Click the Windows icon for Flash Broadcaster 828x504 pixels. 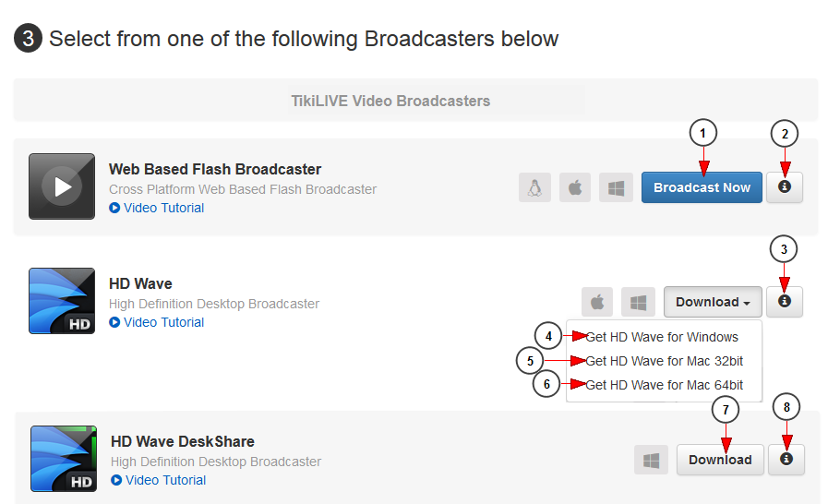(616, 187)
